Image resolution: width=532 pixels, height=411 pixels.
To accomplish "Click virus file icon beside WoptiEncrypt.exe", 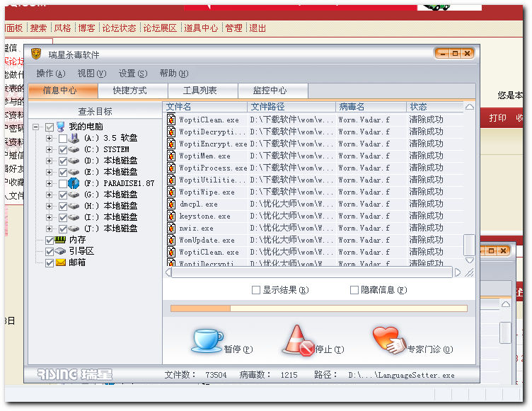I will 171,144.
